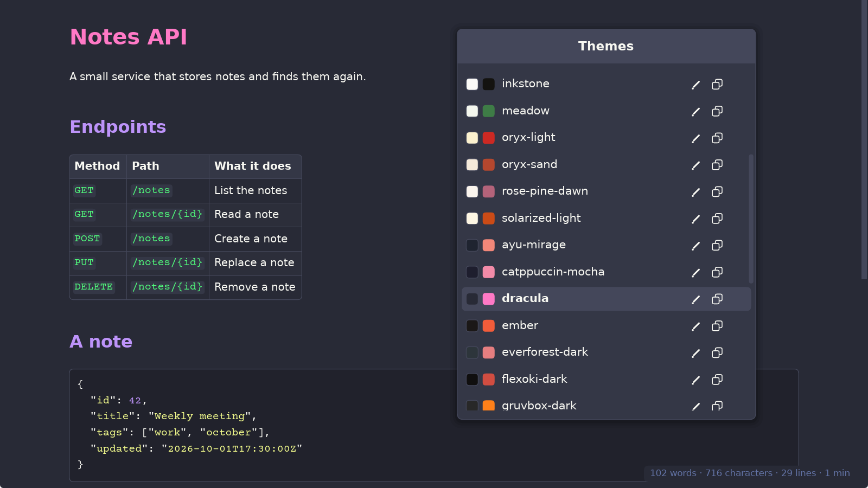Edit the ember theme
The width and height of the screenshot is (868, 488).
click(695, 326)
